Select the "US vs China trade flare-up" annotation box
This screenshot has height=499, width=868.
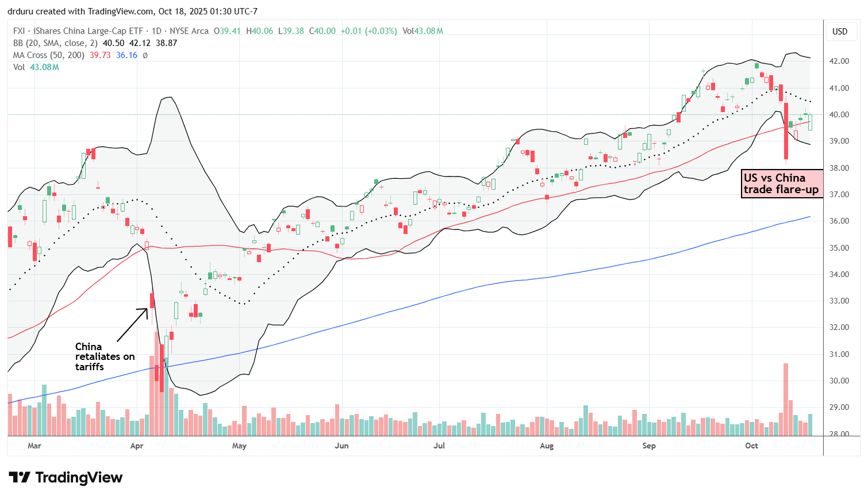coord(781,184)
